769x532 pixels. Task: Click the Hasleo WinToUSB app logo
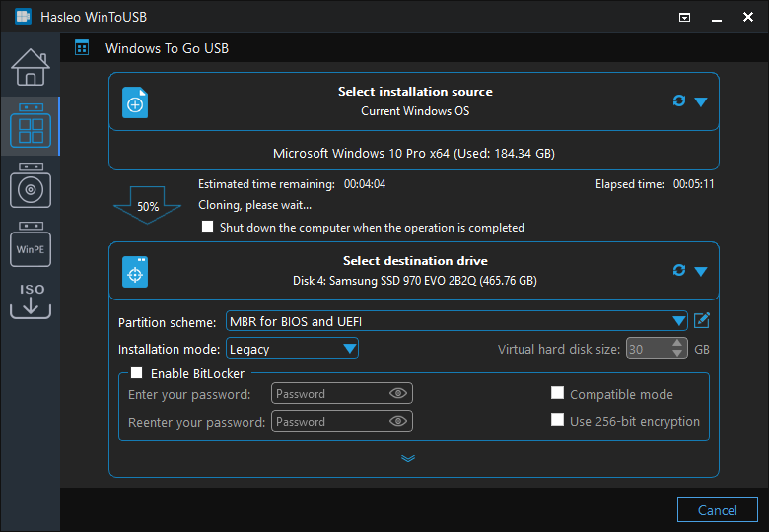[23, 17]
